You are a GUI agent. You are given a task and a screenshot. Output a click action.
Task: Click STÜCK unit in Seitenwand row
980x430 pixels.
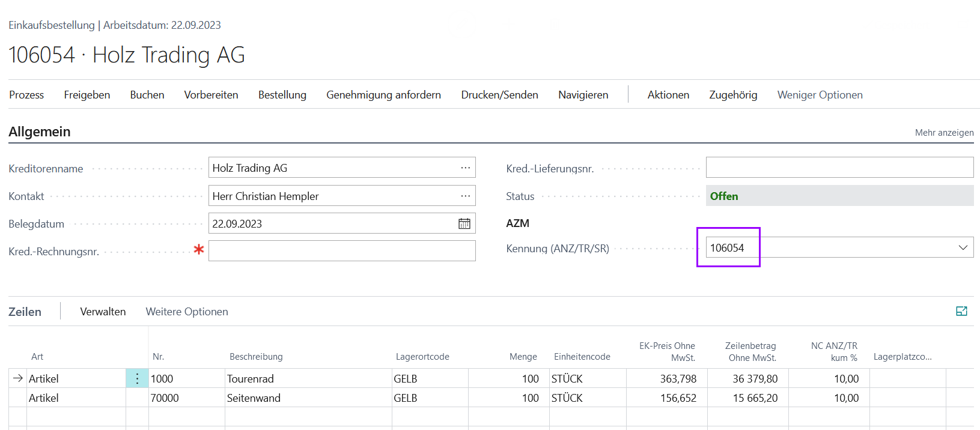click(x=588, y=398)
